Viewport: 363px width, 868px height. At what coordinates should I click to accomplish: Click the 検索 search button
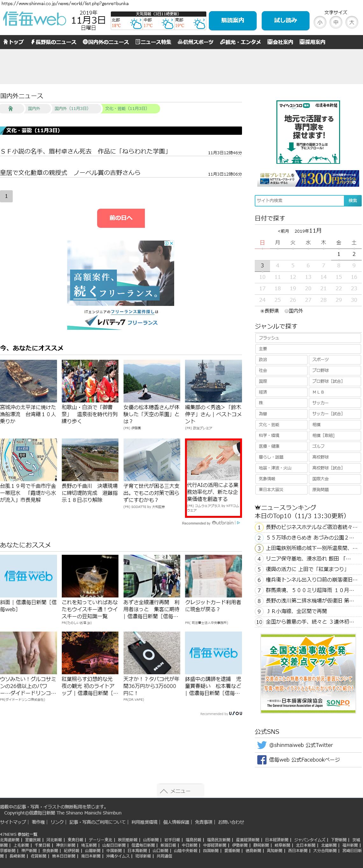(352, 200)
